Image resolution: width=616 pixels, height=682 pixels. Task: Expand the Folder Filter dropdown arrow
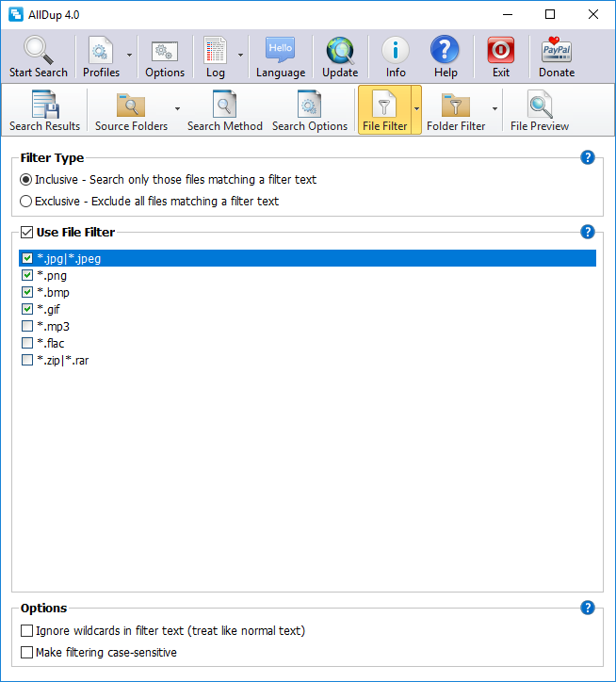494,108
